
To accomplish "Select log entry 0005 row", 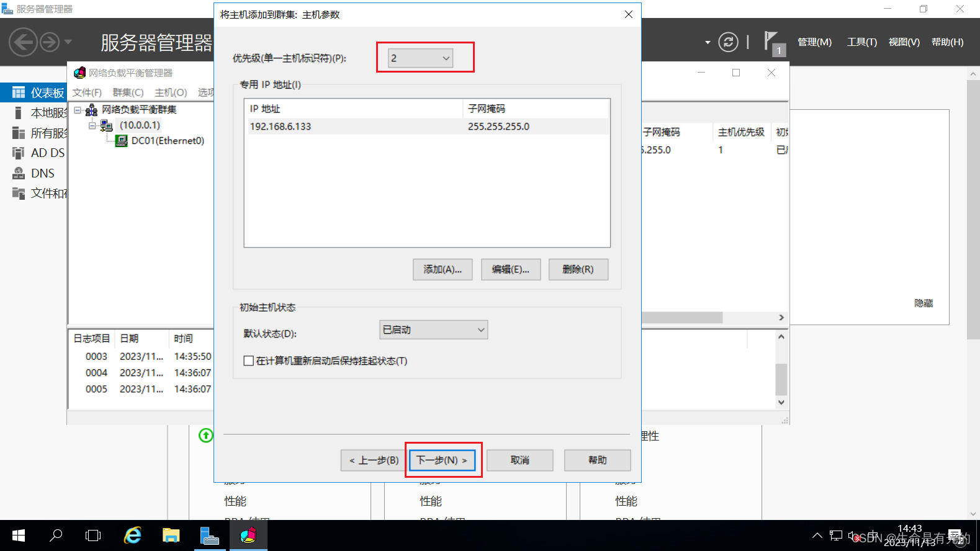I will coord(142,389).
